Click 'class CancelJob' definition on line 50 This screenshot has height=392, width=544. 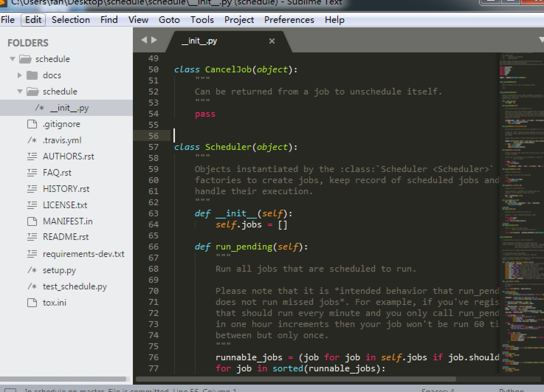(x=236, y=69)
